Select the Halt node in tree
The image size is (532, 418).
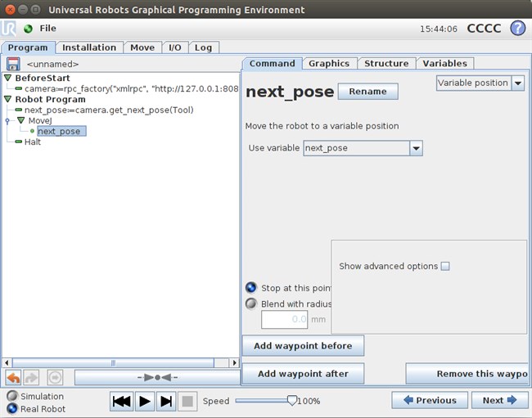[33, 142]
